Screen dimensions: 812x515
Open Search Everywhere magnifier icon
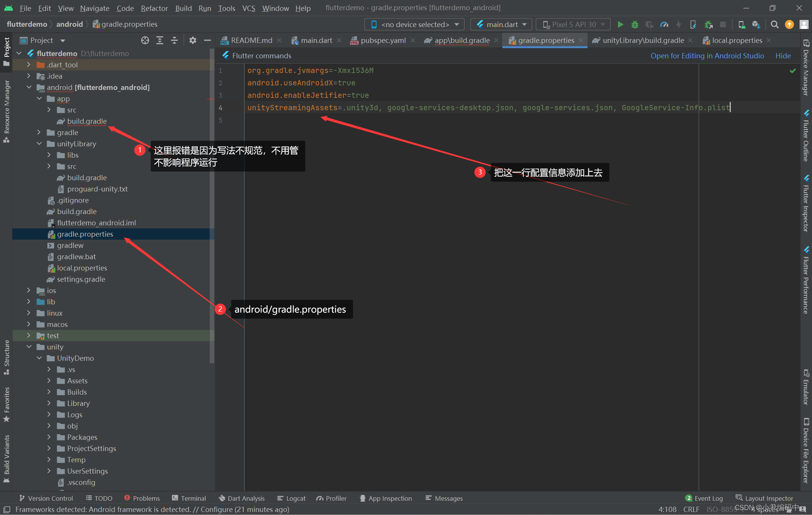774,24
